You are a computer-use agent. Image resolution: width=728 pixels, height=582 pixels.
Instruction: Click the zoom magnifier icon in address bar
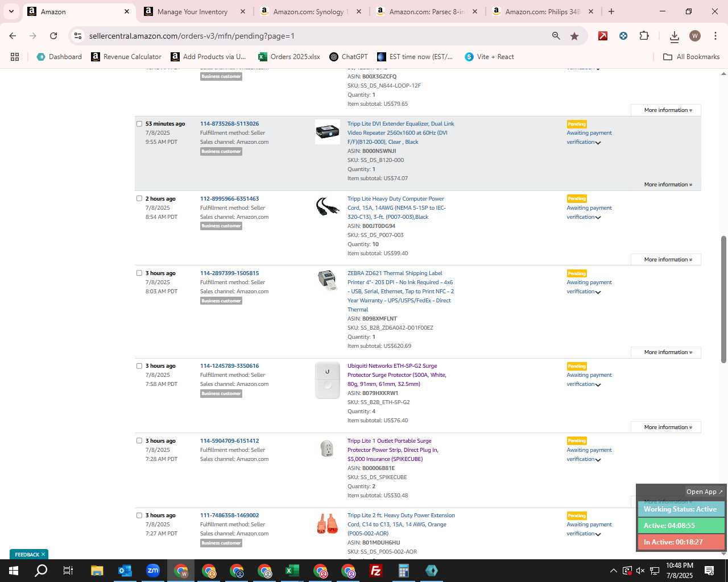[556, 36]
